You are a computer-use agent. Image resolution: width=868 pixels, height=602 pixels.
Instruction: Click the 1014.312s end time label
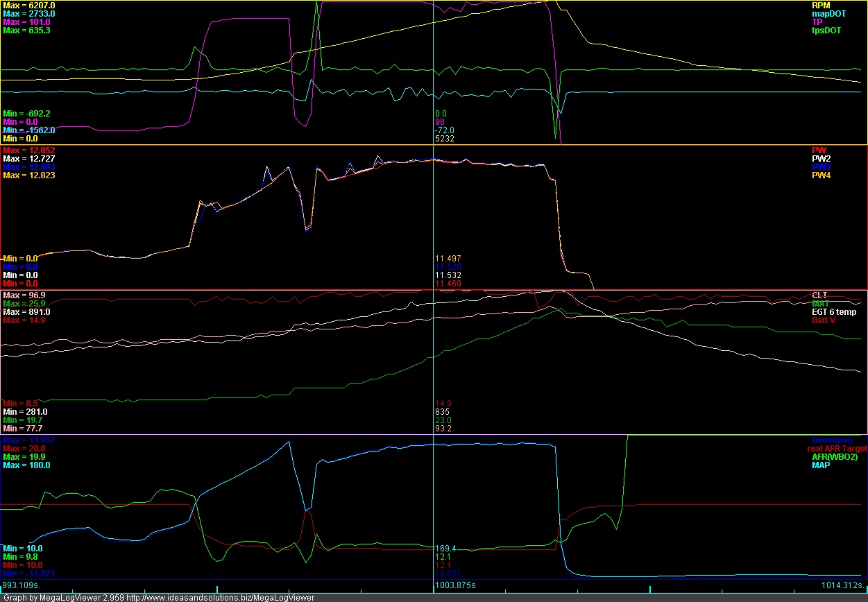(x=843, y=585)
